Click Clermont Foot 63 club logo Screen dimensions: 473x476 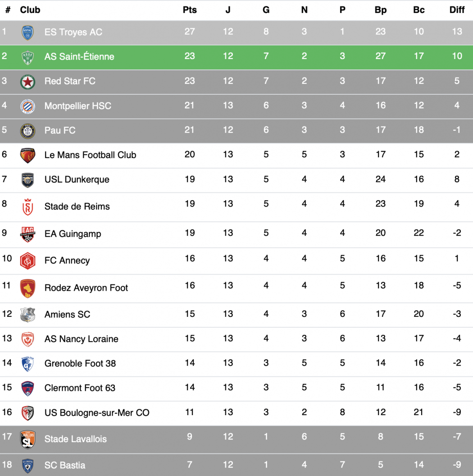coord(28,388)
